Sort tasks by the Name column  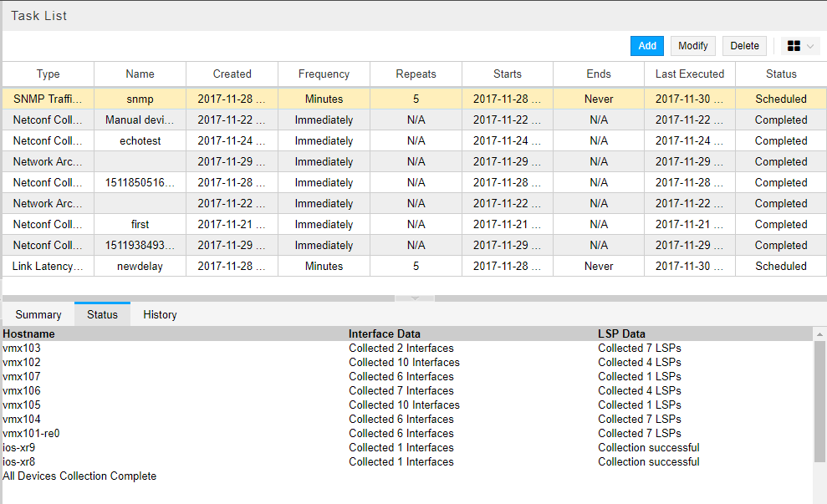(140, 74)
